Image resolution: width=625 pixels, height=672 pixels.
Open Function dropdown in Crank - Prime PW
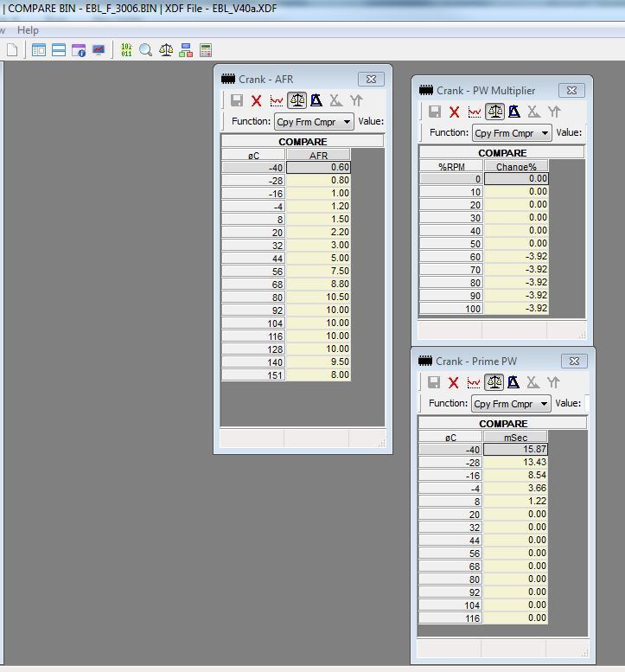click(511, 404)
